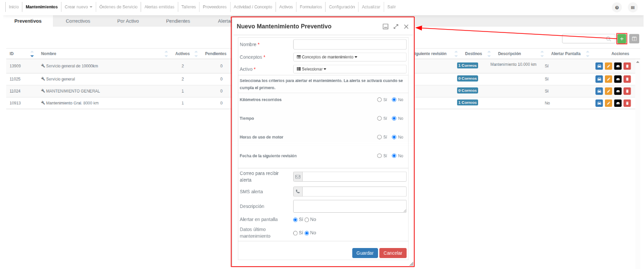Delete maintenance 13909 with the red trash

coord(627,66)
